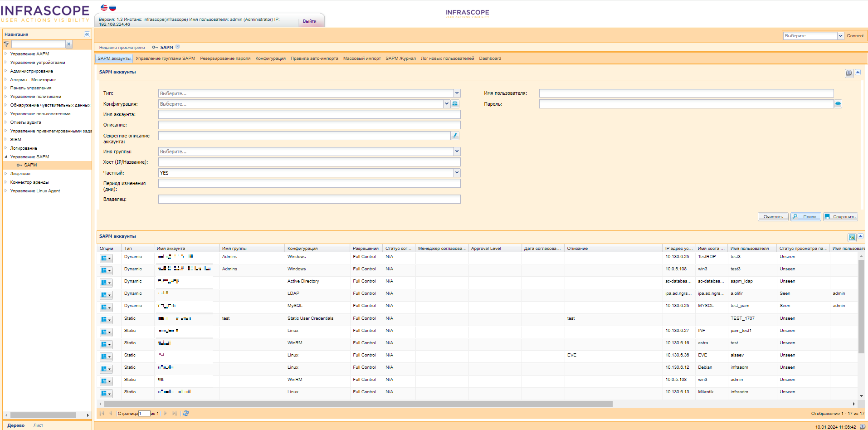Image resolution: width=868 pixels, height=430 pixels.
Task: Open the Имя группы dropdown
Action: 457,151
